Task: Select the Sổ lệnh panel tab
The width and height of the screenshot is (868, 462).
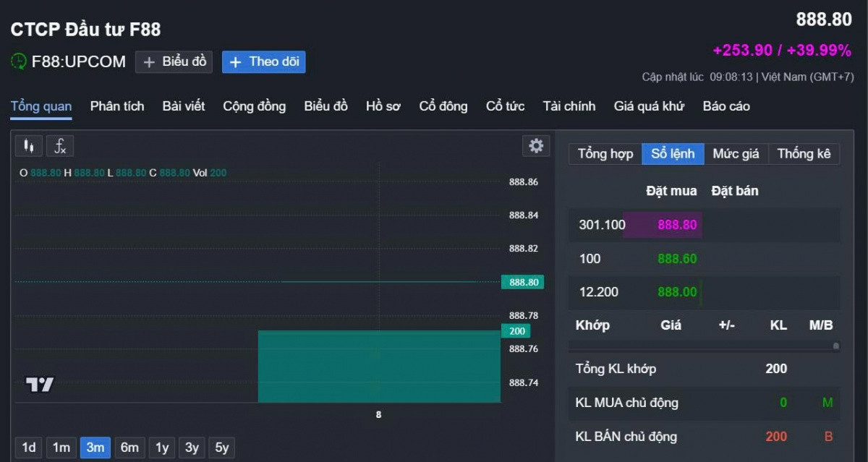Action: (x=673, y=153)
